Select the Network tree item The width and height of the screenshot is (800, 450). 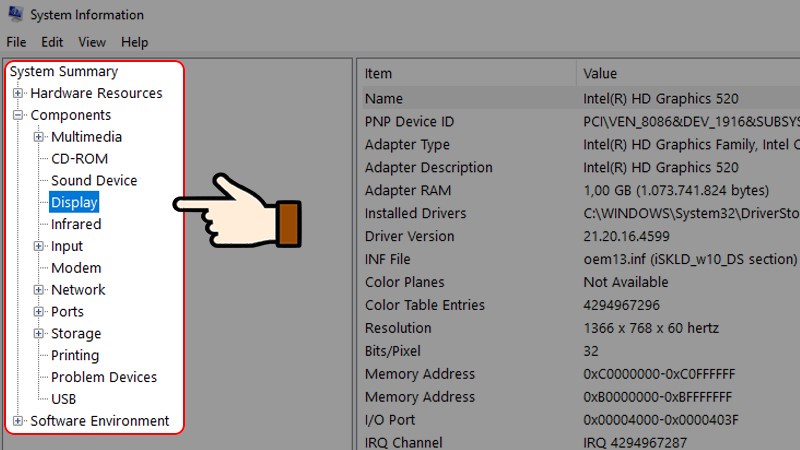pyautogui.click(x=78, y=290)
